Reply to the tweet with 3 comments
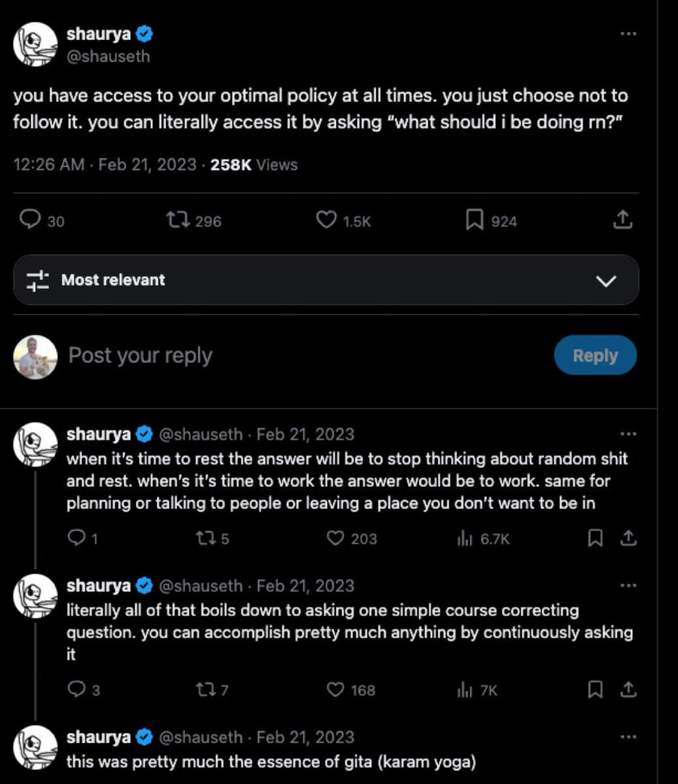The height and width of the screenshot is (784, 678). [x=76, y=689]
